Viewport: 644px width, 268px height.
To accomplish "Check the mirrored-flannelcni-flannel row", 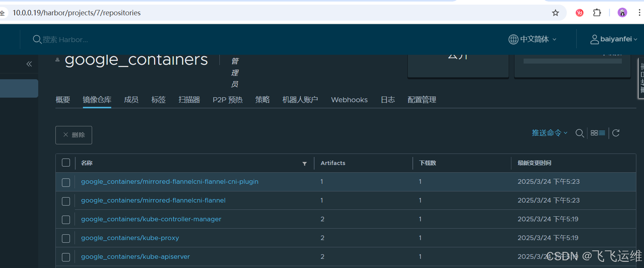I will tap(66, 201).
